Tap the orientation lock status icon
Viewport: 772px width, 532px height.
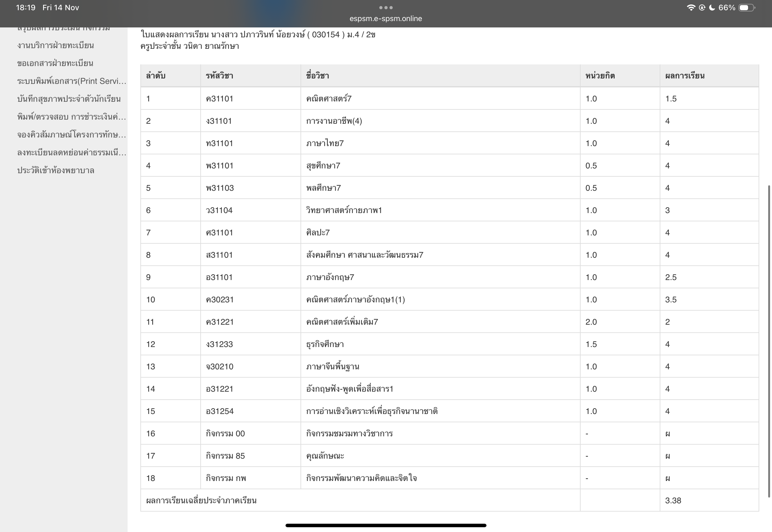pyautogui.click(x=702, y=8)
